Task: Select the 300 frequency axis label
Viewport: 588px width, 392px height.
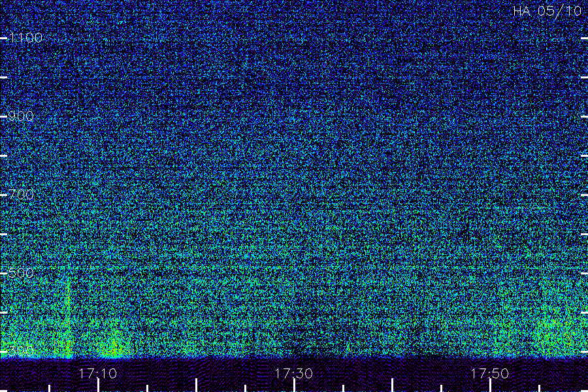Action: click(x=21, y=351)
